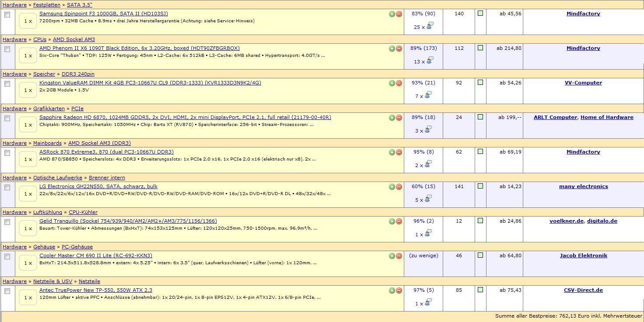Decrease quantity with minus icon for Samsung Spinpoint F3
Screen dimensions: 644x322
(x=399, y=14)
